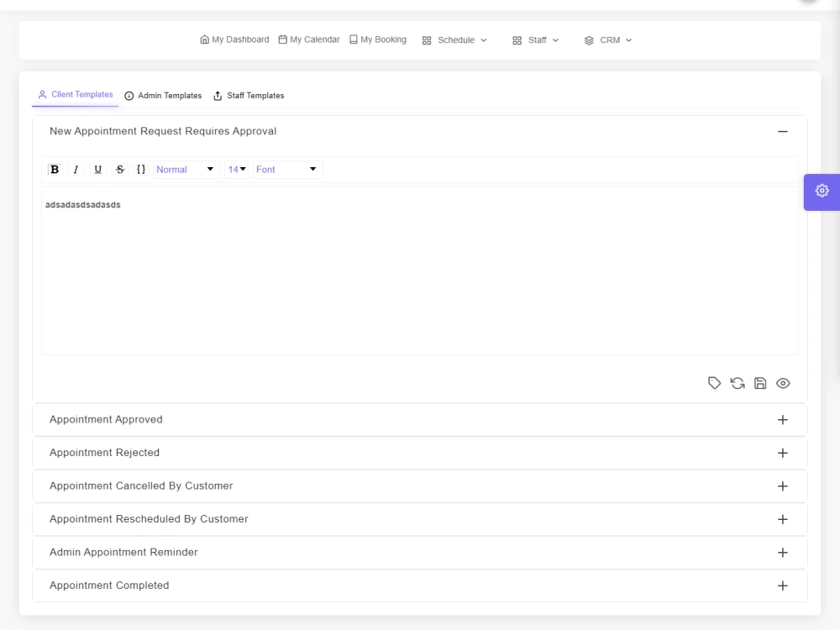This screenshot has width=840, height=630.
Task: Toggle italic formatting in the editor
Action: click(76, 170)
